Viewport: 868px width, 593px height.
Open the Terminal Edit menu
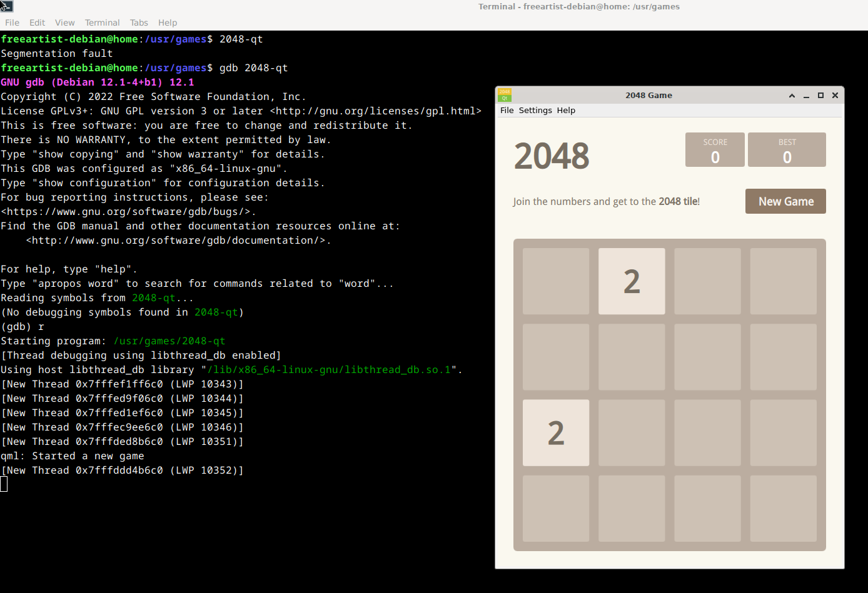point(37,22)
